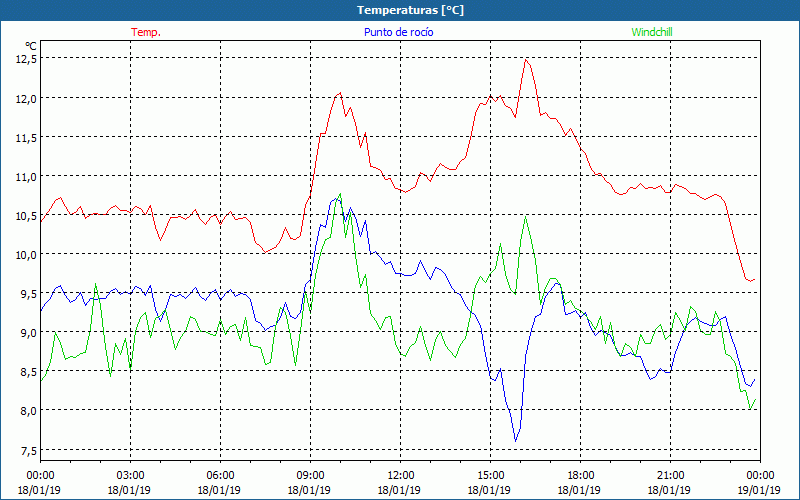Click the 10,0 y-axis value
Image resolution: width=800 pixels, height=500 pixels.
[27, 255]
